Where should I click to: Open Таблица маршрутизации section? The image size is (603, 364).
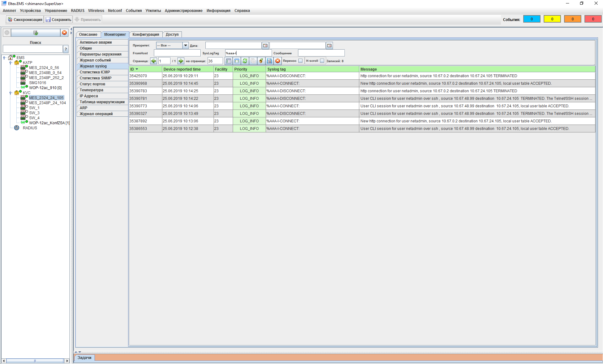[x=102, y=102]
